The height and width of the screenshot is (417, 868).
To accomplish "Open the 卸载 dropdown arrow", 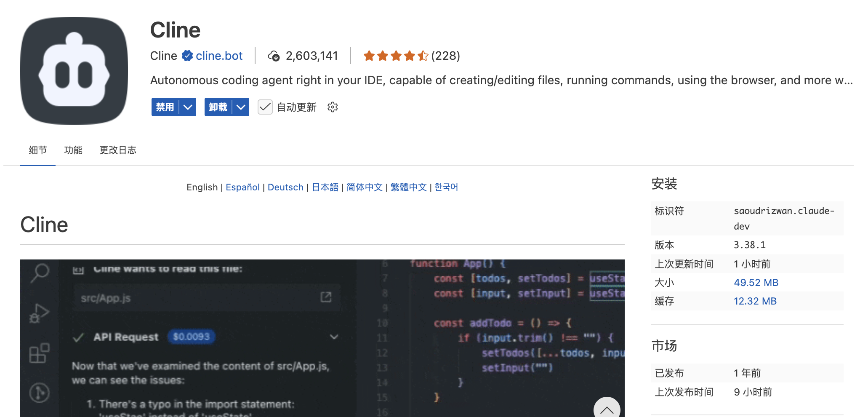I will 240,107.
